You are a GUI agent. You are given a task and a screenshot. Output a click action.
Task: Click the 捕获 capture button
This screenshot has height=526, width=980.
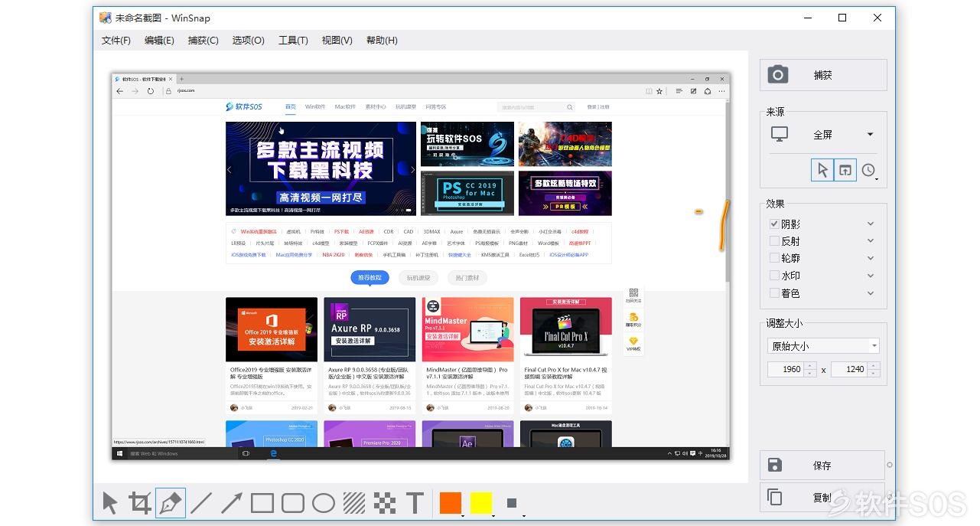tap(823, 75)
